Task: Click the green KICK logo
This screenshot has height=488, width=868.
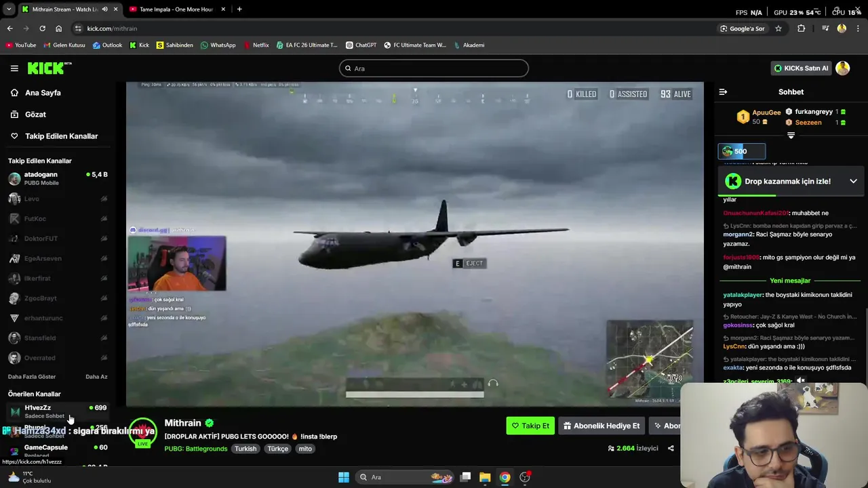Action: coord(49,68)
